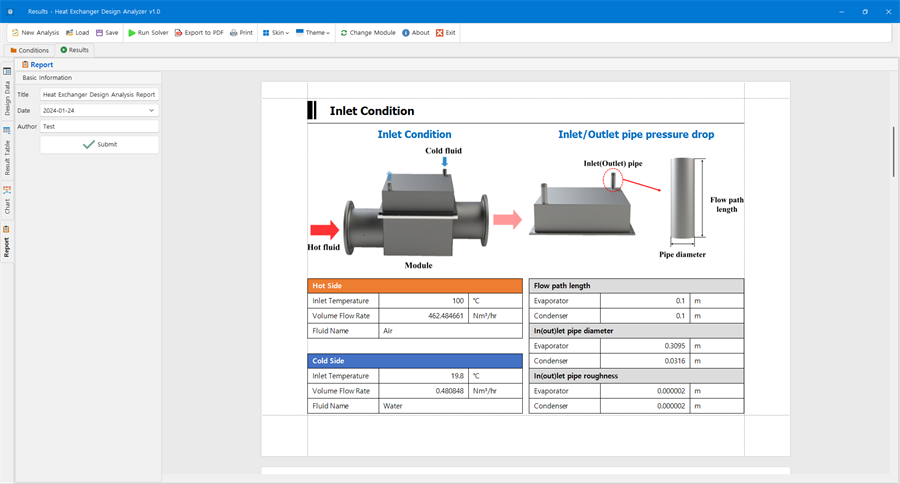Screen dimensions: 900x484
Task: Click the vertical scrollbar of report preview
Action: click(893, 152)
